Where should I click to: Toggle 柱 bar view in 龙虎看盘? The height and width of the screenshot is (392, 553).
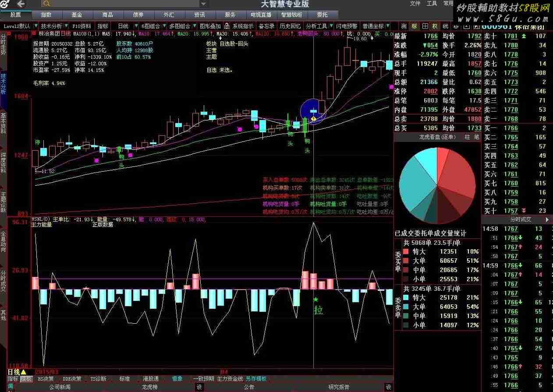click(x=467, y=137)
